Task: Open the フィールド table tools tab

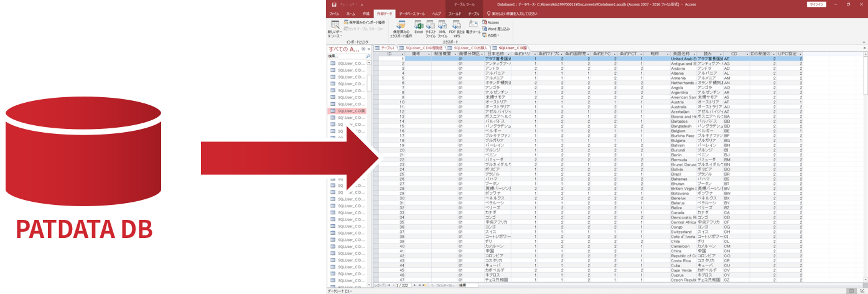Action: (x=455, y=13)
